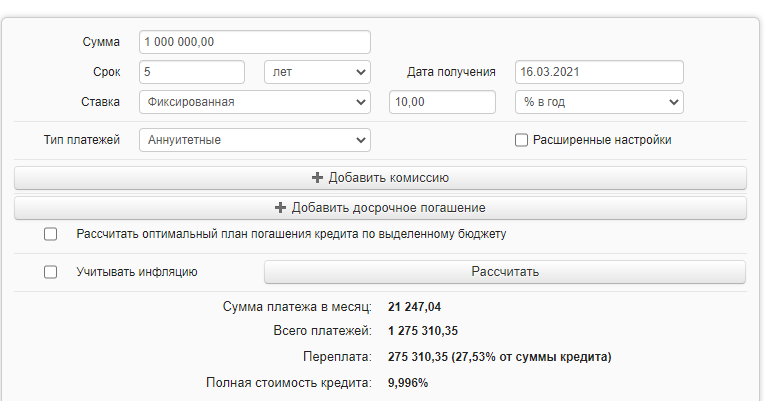Click the monthly payment value 21 247,04

(414, 306)
